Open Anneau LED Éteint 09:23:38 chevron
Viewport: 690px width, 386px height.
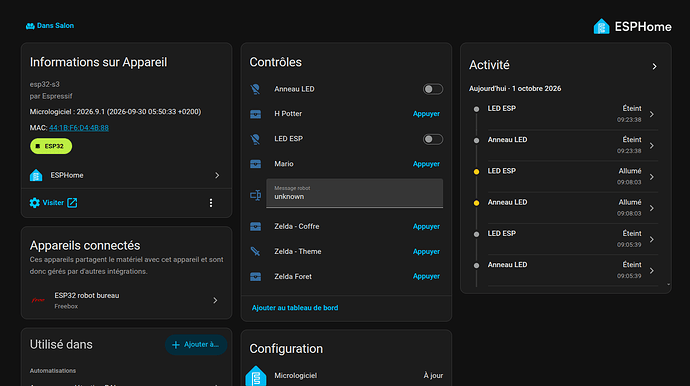652,146
